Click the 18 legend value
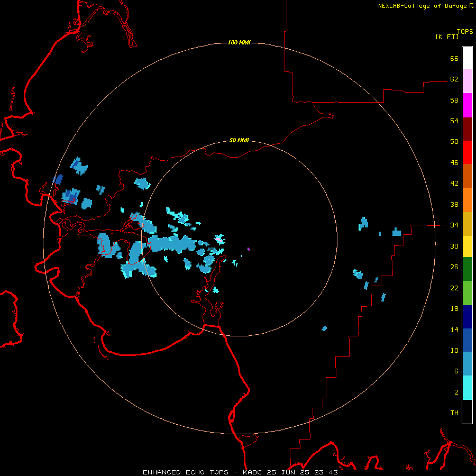This screenshot has height=476, width=476. click(454, 309)
